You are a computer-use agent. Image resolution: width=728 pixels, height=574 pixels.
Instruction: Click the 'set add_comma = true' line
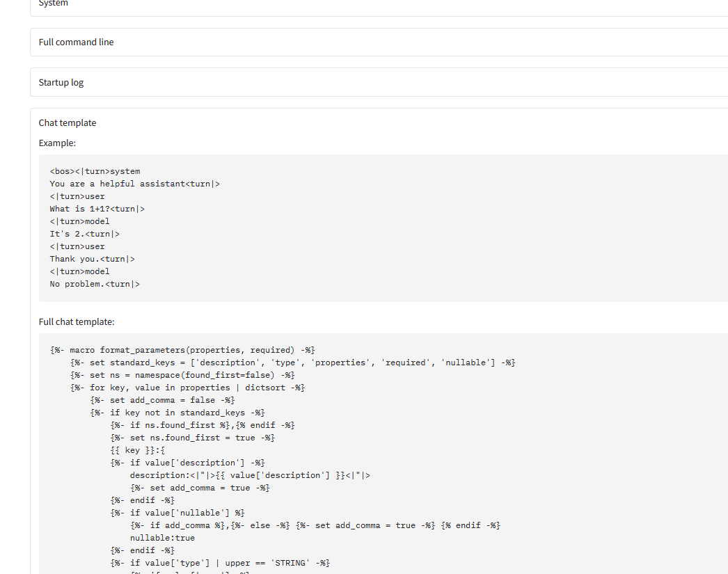pos(200,488)
